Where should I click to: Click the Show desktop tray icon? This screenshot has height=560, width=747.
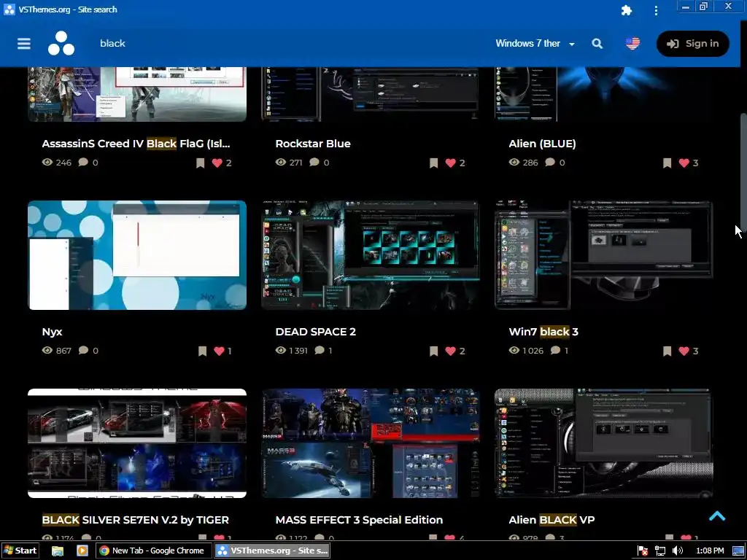[x=738, y=551]
